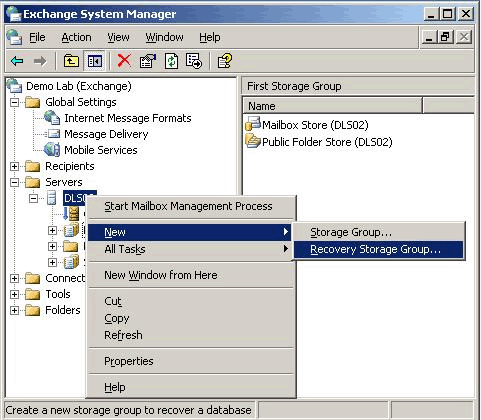Expand the Tools tree node
The image size is (481, 420).
click(x=14, y=294)
